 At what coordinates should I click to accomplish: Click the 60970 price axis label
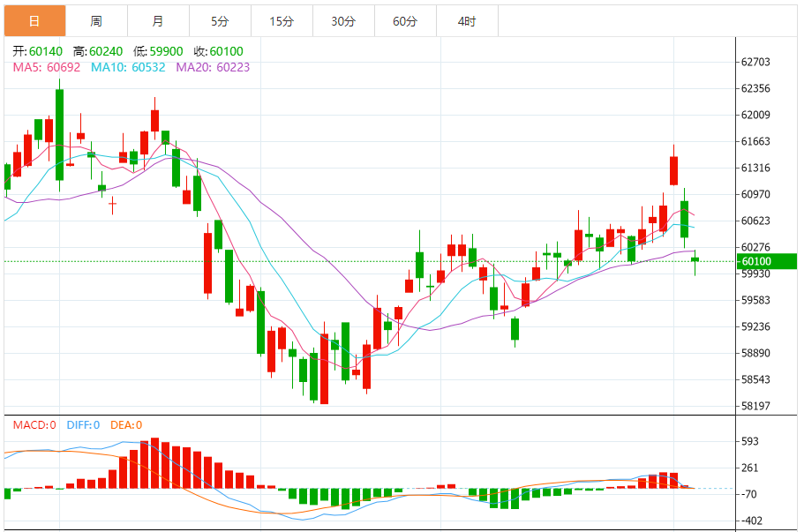tap(755, 194)
